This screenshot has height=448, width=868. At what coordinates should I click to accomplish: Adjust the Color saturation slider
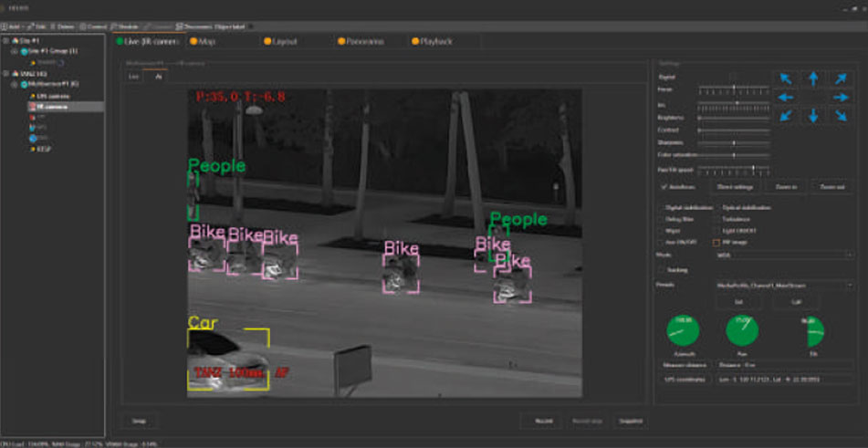[734, 155]
